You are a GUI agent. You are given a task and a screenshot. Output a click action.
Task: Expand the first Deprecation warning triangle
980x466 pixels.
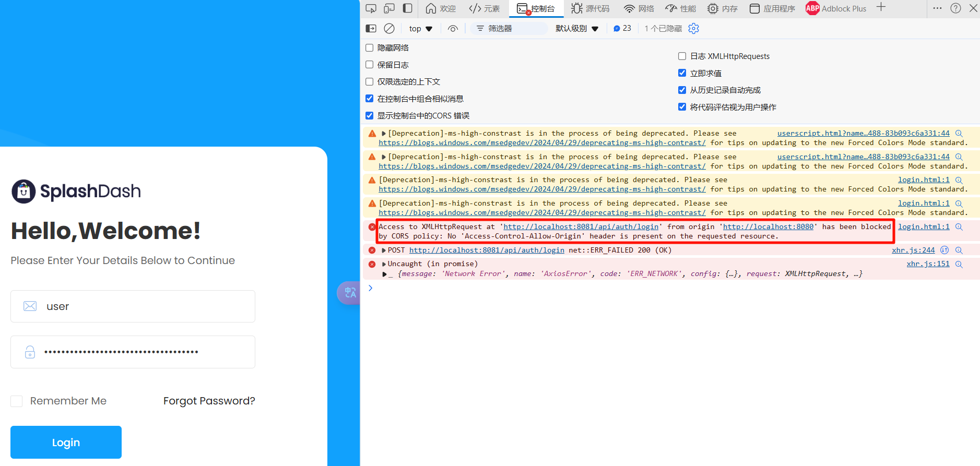384,134
